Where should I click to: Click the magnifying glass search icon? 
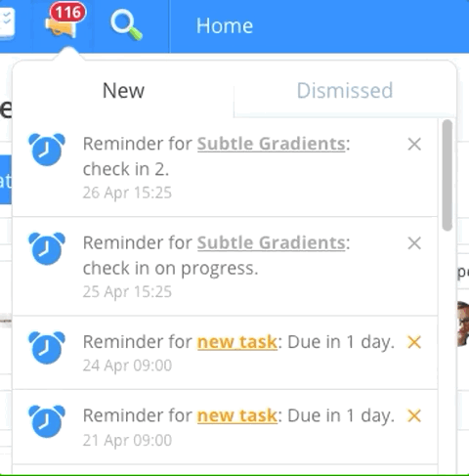(x=126, y=25)
